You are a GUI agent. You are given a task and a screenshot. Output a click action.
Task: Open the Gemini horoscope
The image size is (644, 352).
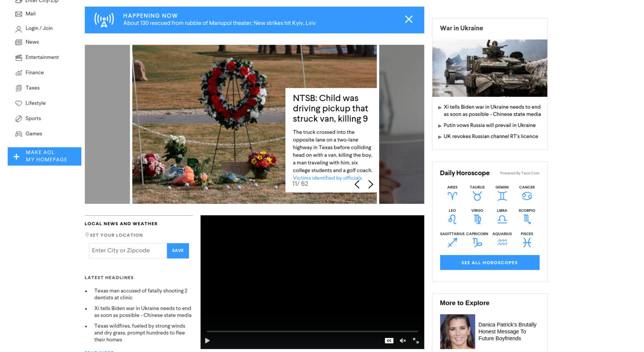pyautogui.click(x=502, y=193)
